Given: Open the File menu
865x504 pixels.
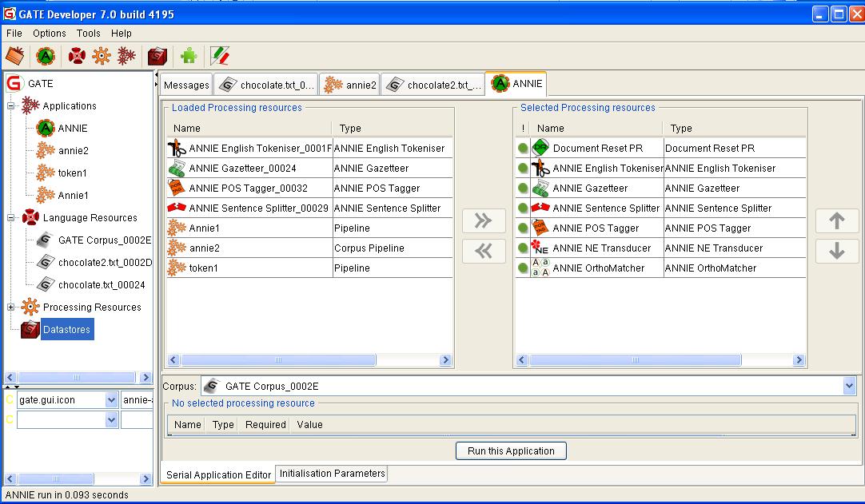Looking at the screenshot, I should (x=14, y=33).
